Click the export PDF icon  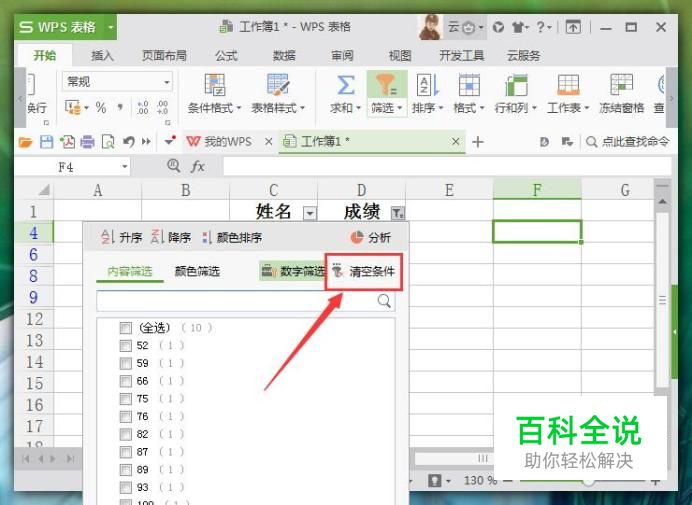pos(67,142)
